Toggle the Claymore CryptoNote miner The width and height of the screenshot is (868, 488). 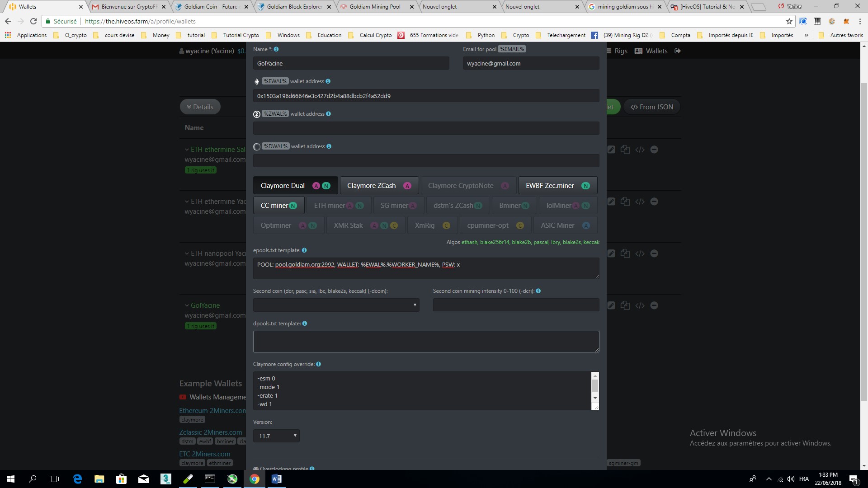468,186
